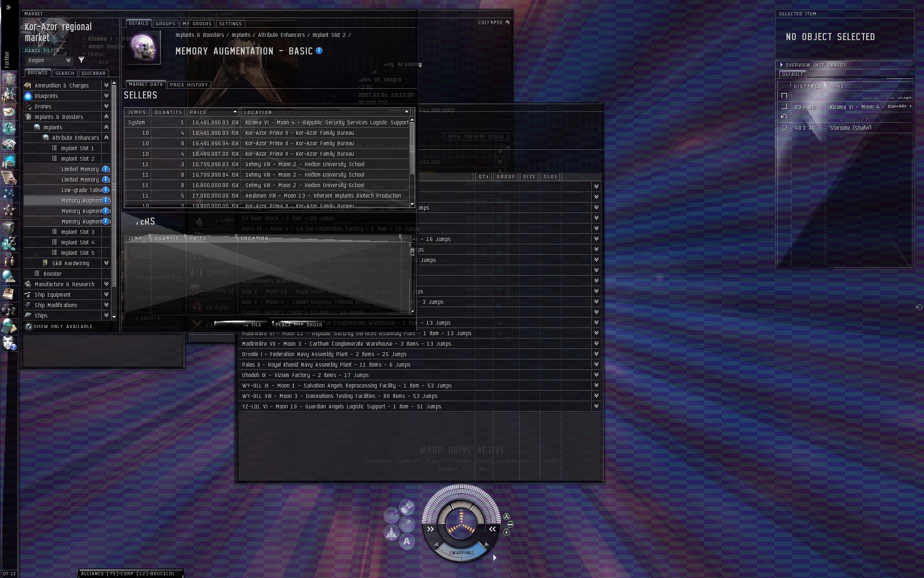Screen dimensions: 924x578
Task: Open People & Places magnifier icon
Action: coord(9,95)
